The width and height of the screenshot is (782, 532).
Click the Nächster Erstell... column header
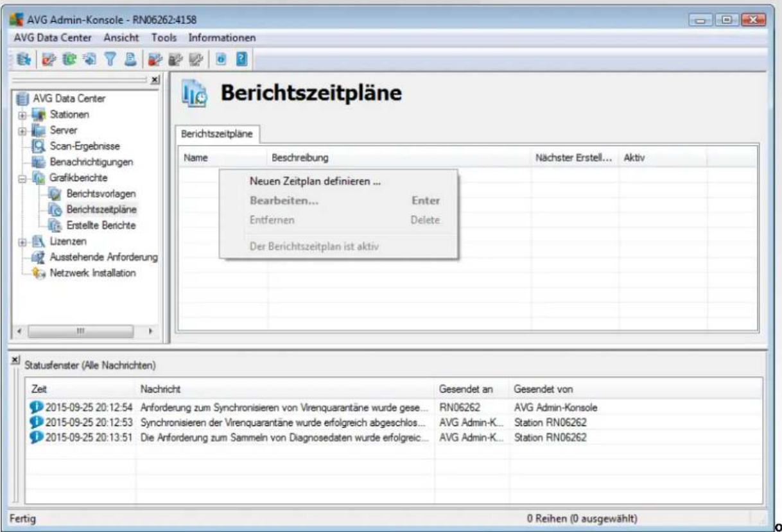575,157
